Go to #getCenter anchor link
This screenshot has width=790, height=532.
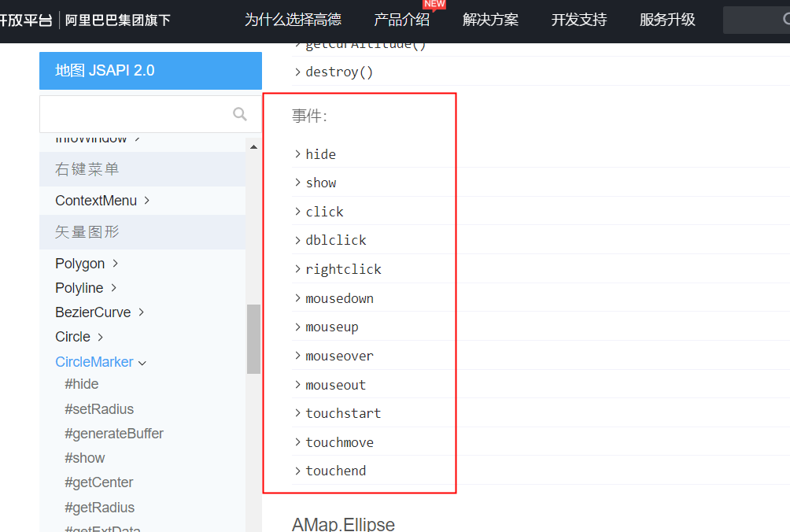point(99,482)
